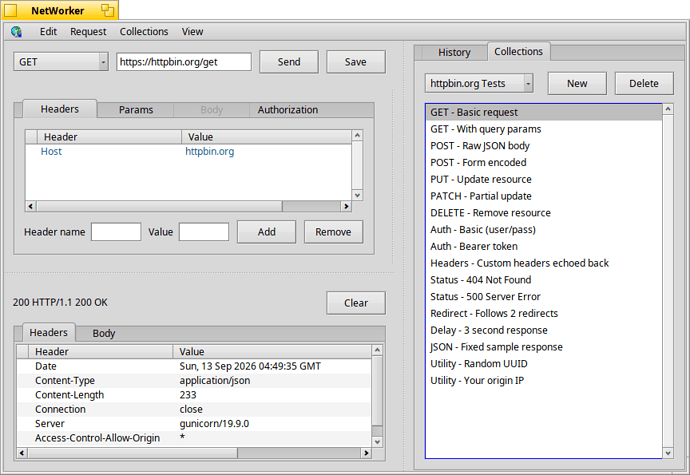Switch to the Collections tab
The height and width of the screenshot is (475, 690).
[518, 52]
